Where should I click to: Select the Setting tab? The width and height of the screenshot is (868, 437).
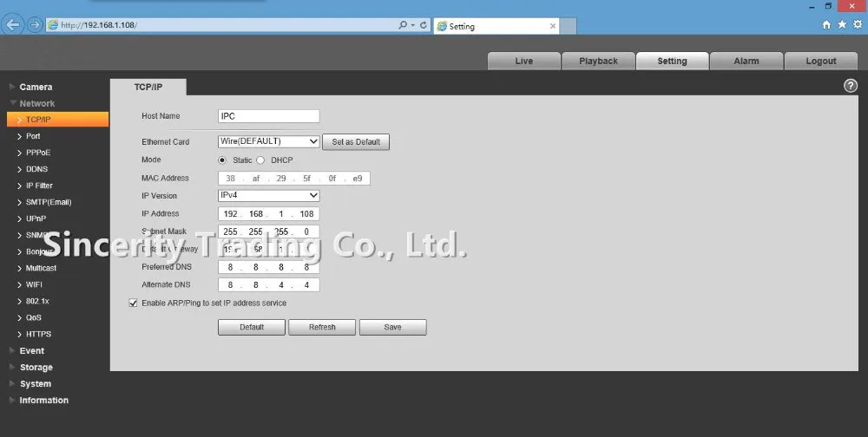coord(672,61)
